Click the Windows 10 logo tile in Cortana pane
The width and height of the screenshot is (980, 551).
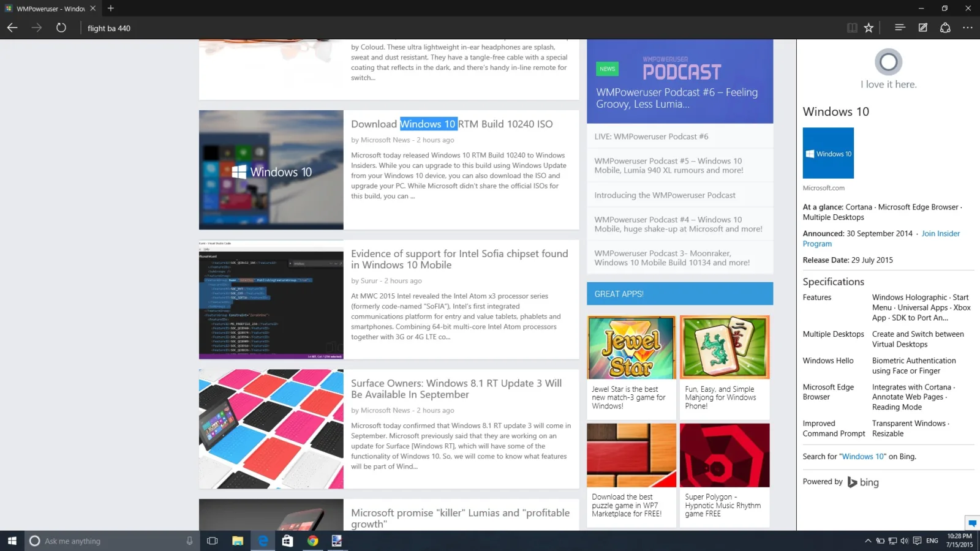tap(828, 153)
